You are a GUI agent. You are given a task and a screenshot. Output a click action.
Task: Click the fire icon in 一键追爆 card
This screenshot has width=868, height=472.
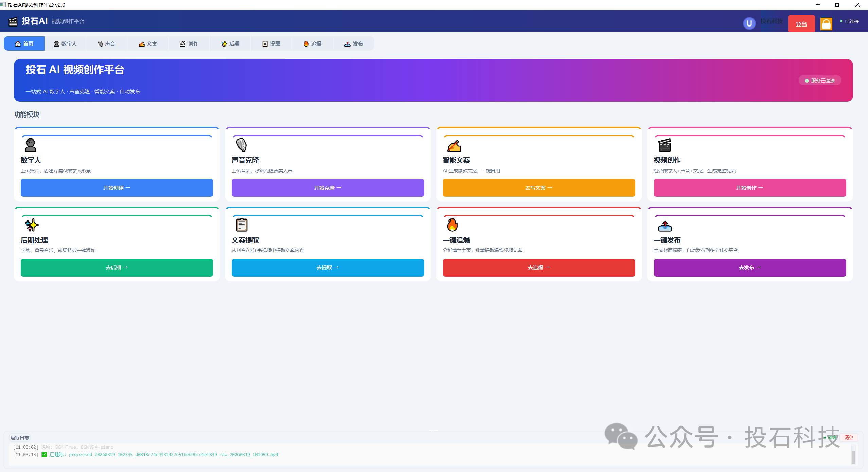(452, 225)
